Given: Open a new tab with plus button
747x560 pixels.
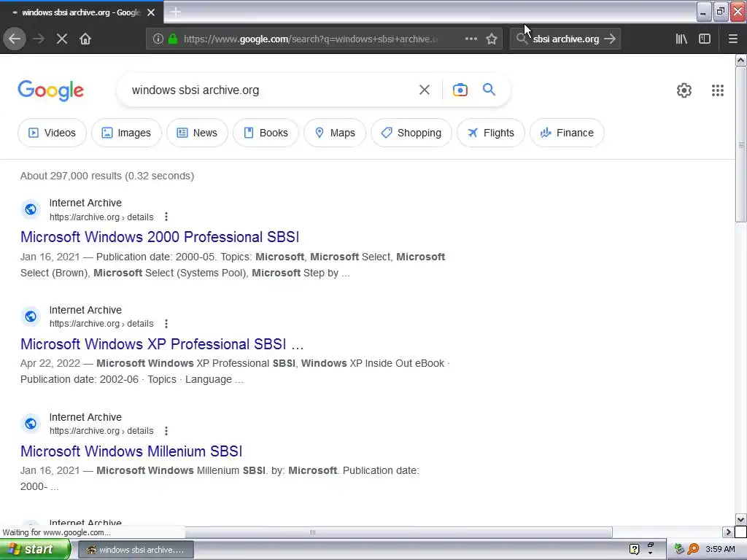Looking at the screenshot, I should (x=176, y=12).
